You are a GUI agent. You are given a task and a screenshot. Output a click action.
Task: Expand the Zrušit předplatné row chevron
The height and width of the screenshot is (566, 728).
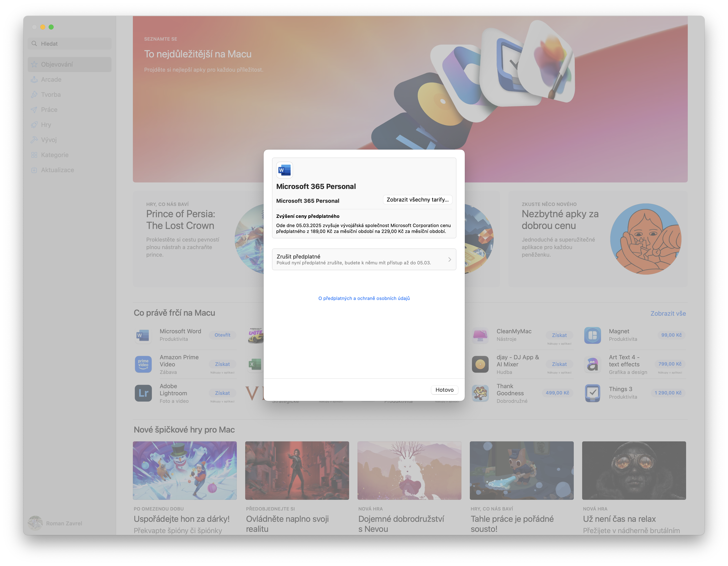[x=449, y=260]
